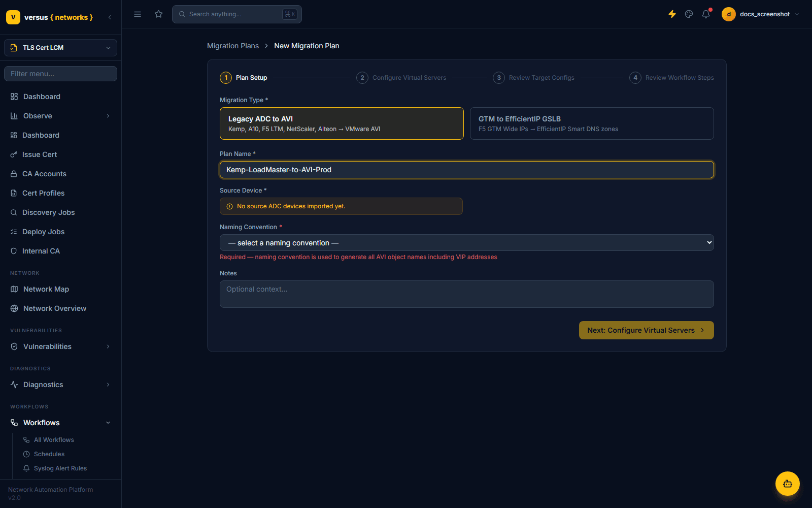Go to step 4 Review Workflow Steps
Image resolution: width=812 pixels, height=508 pixels.
[x=671, y=78]
